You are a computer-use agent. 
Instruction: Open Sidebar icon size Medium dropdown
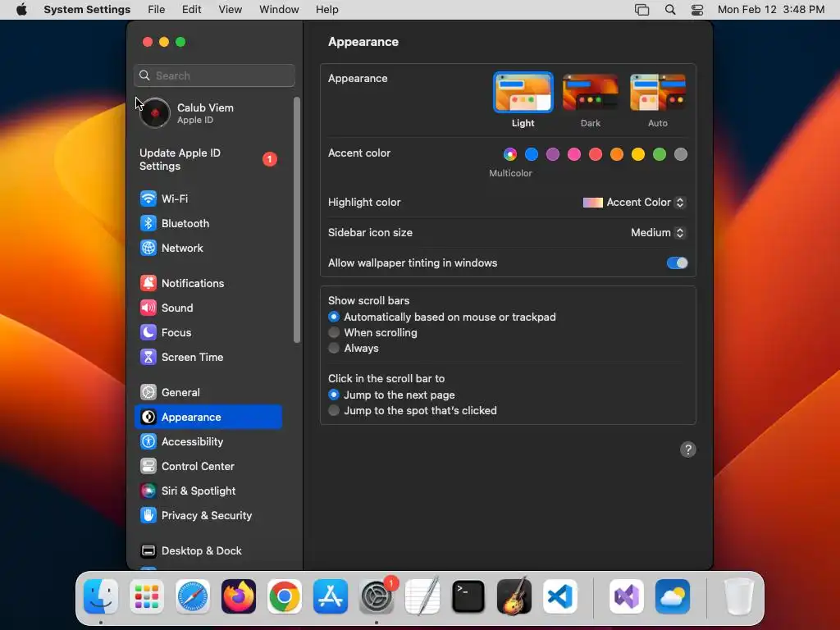click(x=659, y=232)
